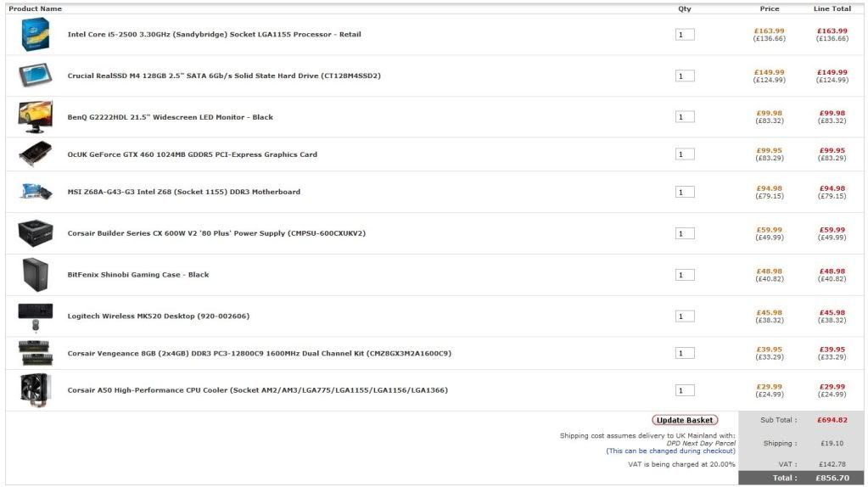Click the Corsair A50 CPU cooler image
Viewport: 868px width, 487px height.
36,390
